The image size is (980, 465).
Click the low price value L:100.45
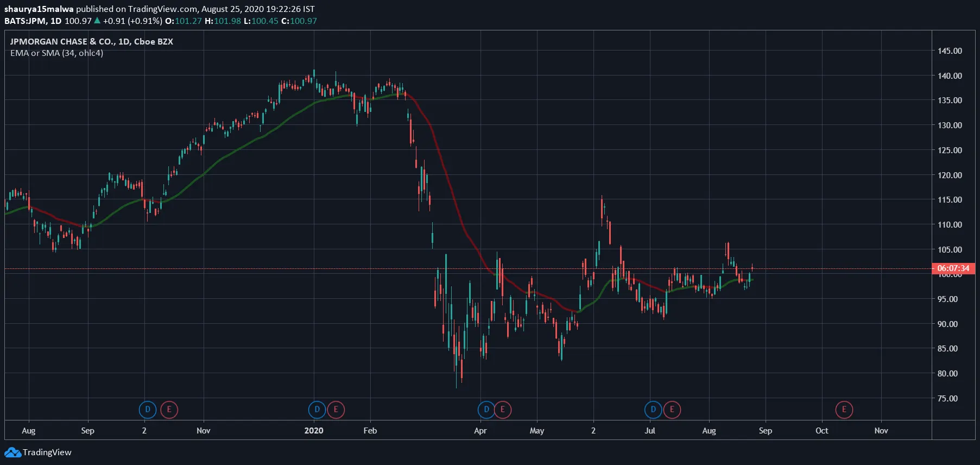click(x=261, y=21)
